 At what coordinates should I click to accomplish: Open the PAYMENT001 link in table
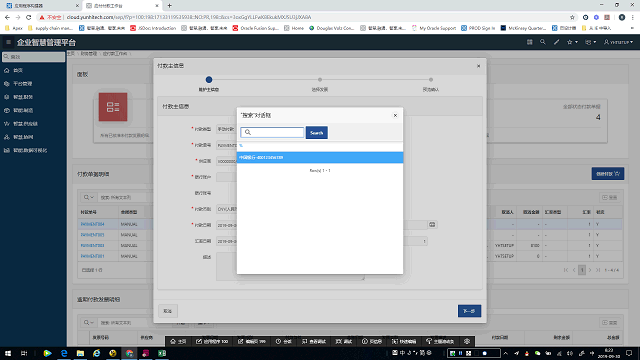click(x=92, y=256)
